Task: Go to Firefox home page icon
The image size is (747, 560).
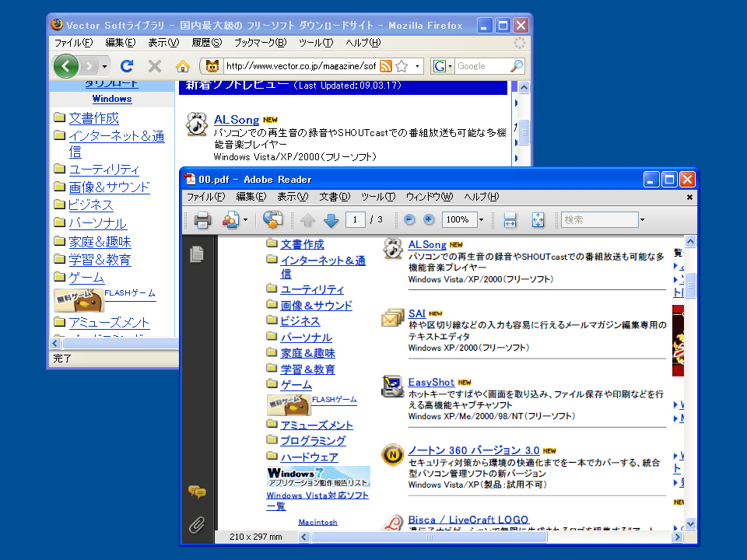Action: (182, 65)
